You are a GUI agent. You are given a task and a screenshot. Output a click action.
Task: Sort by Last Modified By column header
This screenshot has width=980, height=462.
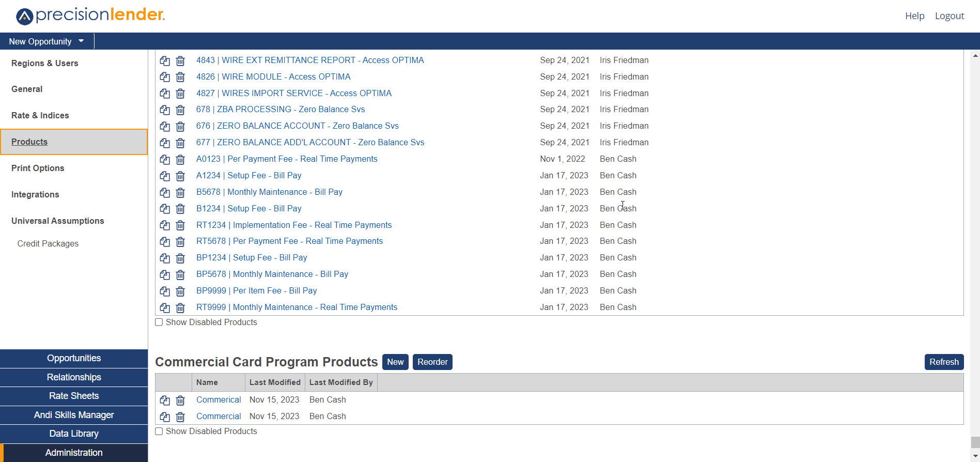click(341, 382)
